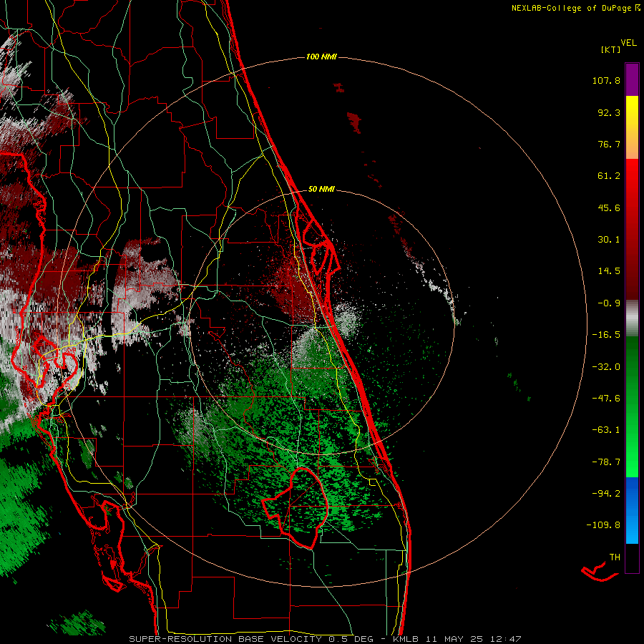This screenshot has height=644, width=644.
Task: Pick the blue segment of velocity color bar
Action: pyautogui.click(x=632, y=510)
